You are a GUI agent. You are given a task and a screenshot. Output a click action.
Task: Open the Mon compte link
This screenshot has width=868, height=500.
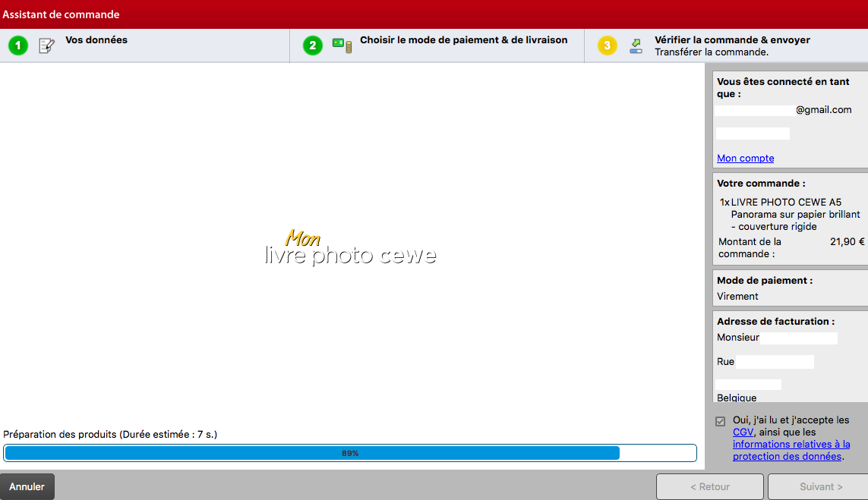745,158
